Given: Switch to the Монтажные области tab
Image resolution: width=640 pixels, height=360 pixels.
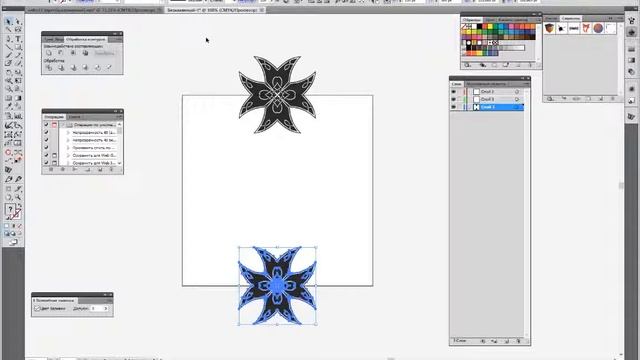Looking at the screenshot, I should click(x=486, y=84).
